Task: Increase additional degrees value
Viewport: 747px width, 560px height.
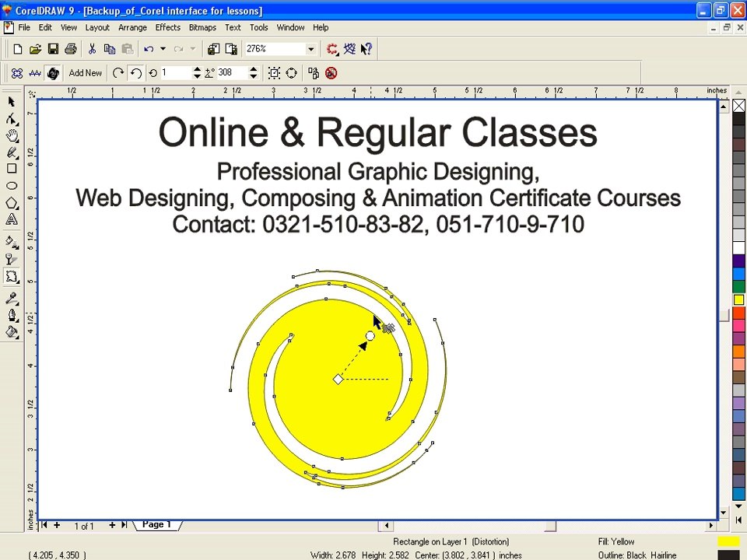Action: [254, 69]
